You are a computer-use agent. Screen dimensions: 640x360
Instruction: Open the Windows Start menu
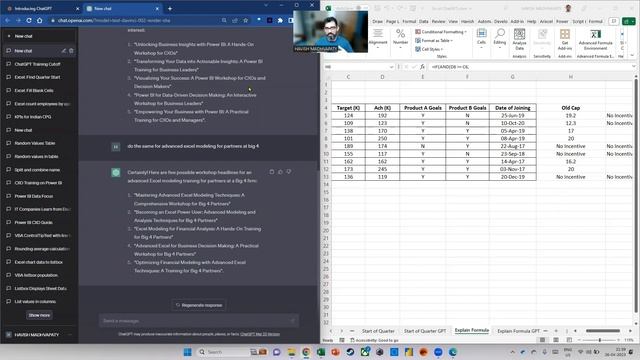(x=188, y=352)
